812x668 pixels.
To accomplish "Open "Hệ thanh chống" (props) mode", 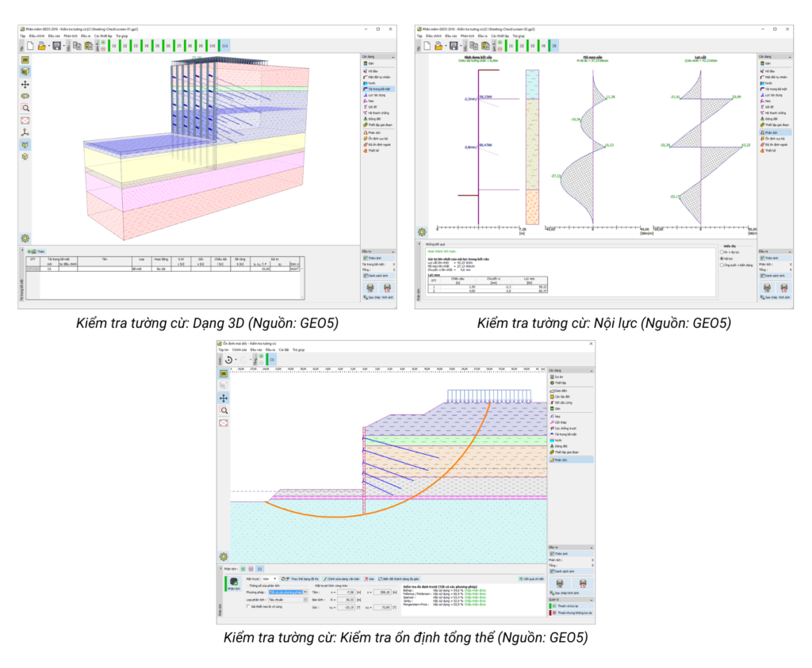I will coord(375,113).
